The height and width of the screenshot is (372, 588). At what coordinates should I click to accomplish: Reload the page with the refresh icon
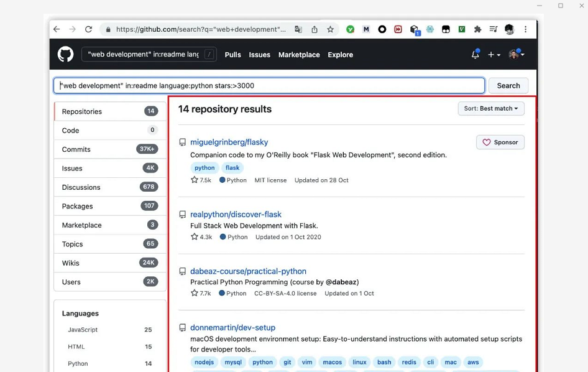pos(88,29)
